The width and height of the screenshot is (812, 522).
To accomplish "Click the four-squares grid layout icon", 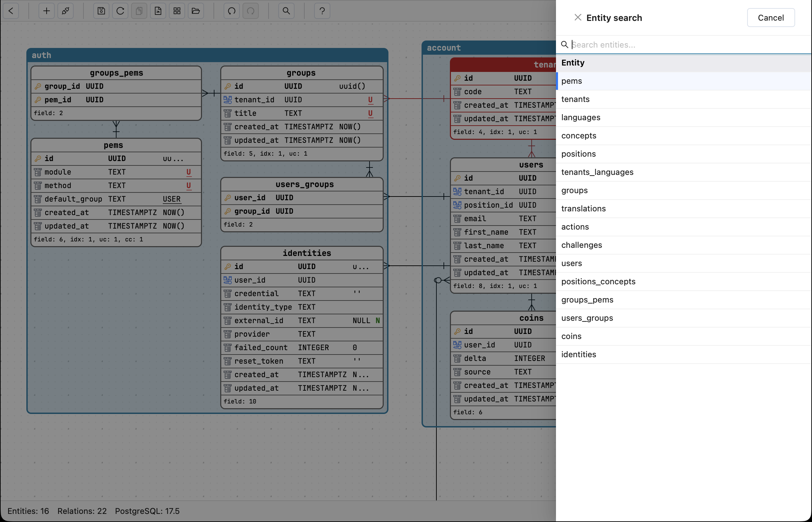I will (177, 11).
